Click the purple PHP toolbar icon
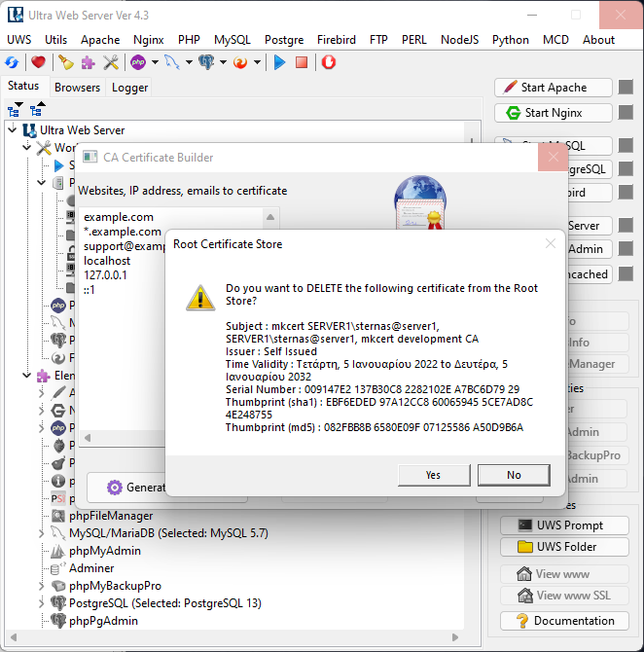The height and width of the screenshot is (652, 644). (138, 63)
